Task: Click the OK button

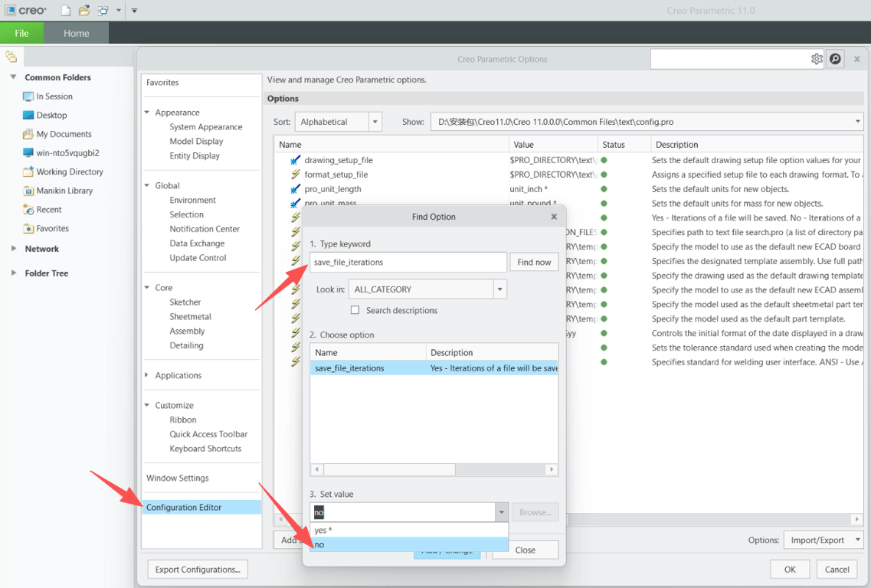Action: click(789, 569)
